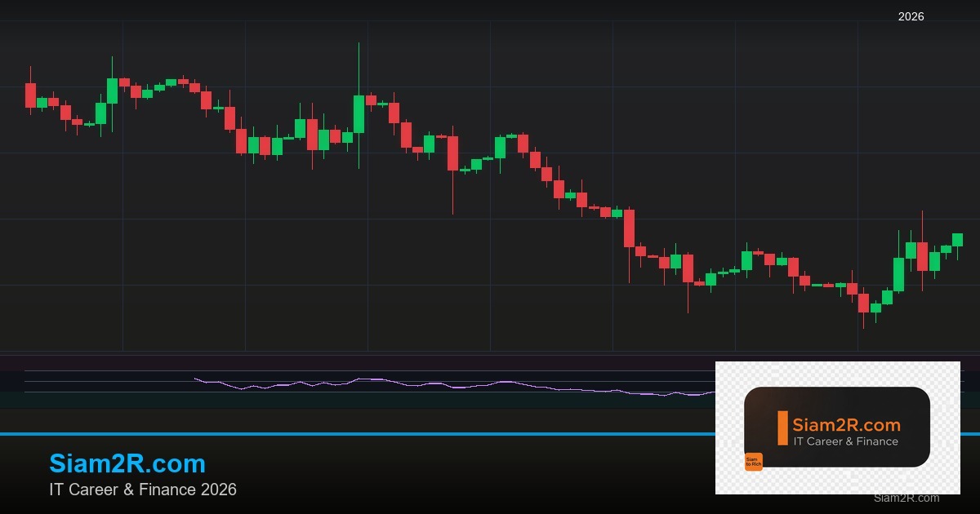The image size is (980, 514).
Task: Click the Siam2R.com watermark text
Action: [906, 498]
